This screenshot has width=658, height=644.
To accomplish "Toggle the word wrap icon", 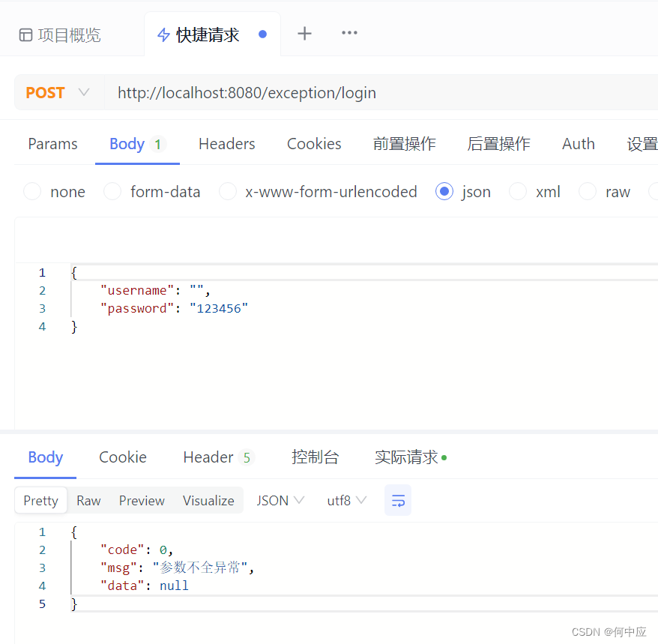I will (398, 500).
